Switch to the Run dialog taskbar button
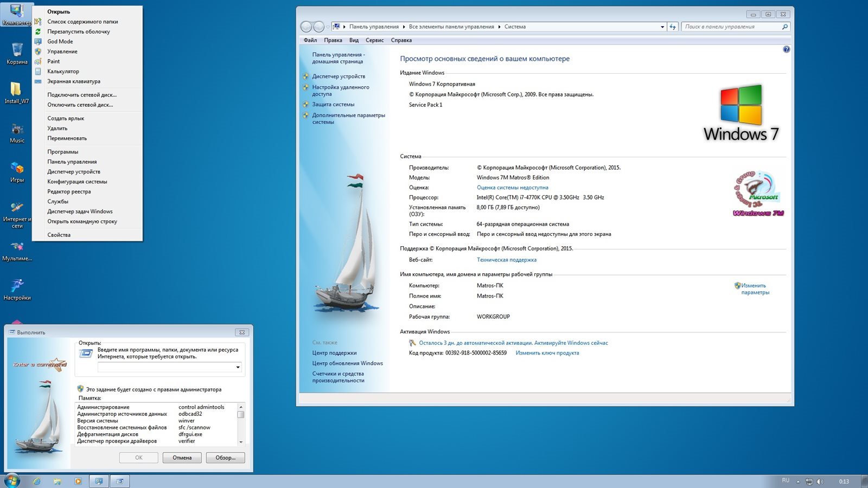The image size is (868, 488). 120,481
